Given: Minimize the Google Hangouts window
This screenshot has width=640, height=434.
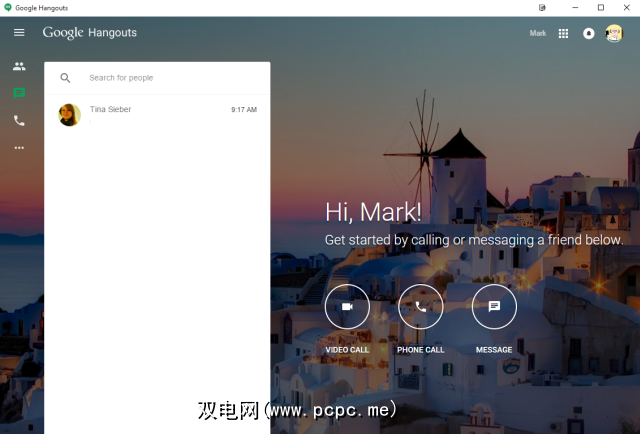Looking at the screenshot, I should (575, 8).
